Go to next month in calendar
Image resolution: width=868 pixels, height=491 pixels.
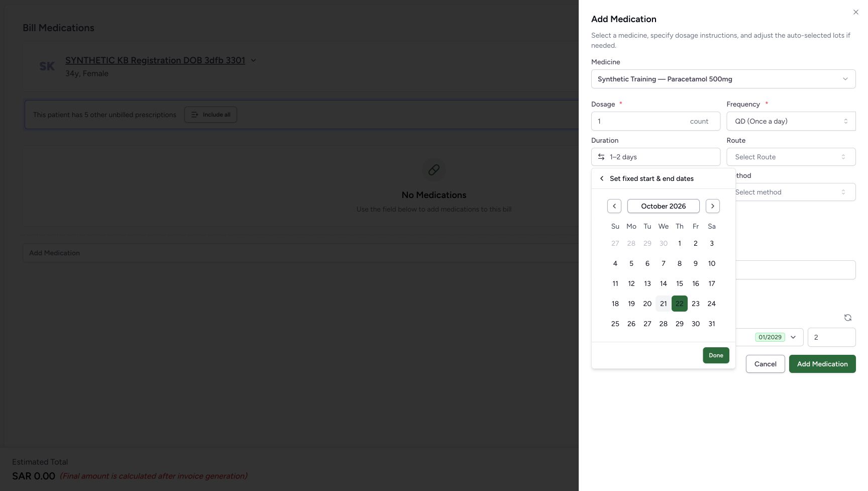[x=712, y=206]
